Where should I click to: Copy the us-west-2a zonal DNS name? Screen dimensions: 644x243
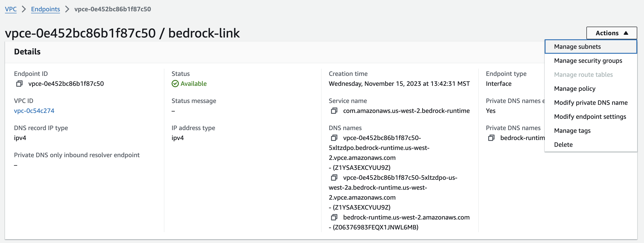[x=334, y=178]
